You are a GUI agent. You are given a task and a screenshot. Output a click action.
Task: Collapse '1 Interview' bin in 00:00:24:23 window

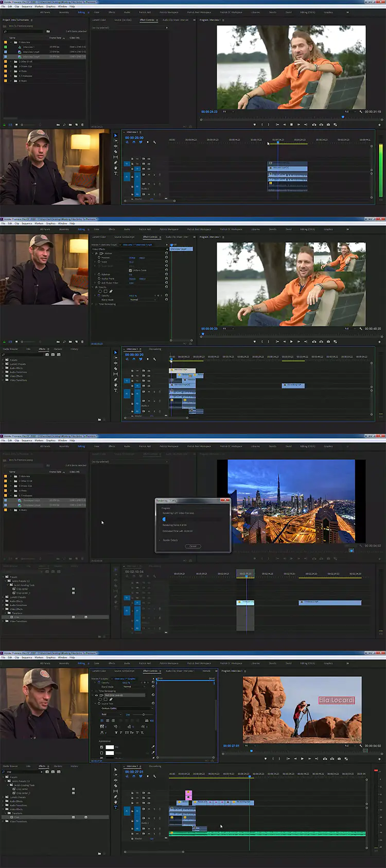(x=11, y=42)
